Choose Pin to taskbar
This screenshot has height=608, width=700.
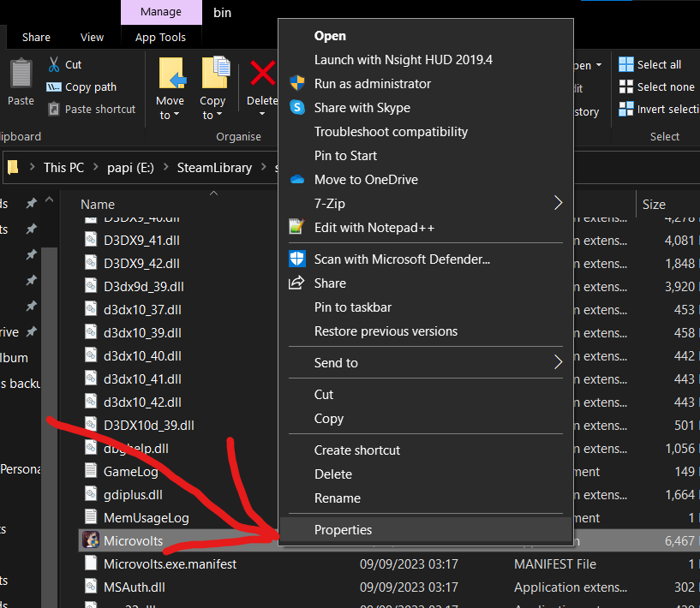(x=426, y=307)
